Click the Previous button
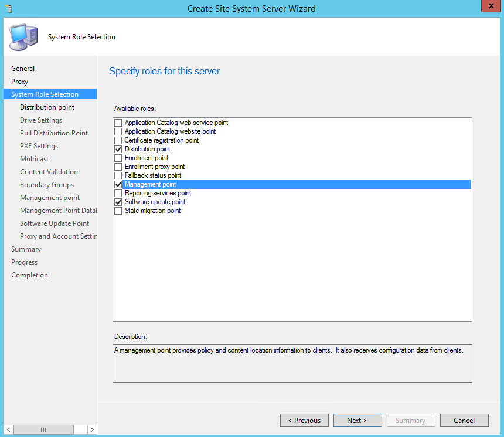 (304, 420)
